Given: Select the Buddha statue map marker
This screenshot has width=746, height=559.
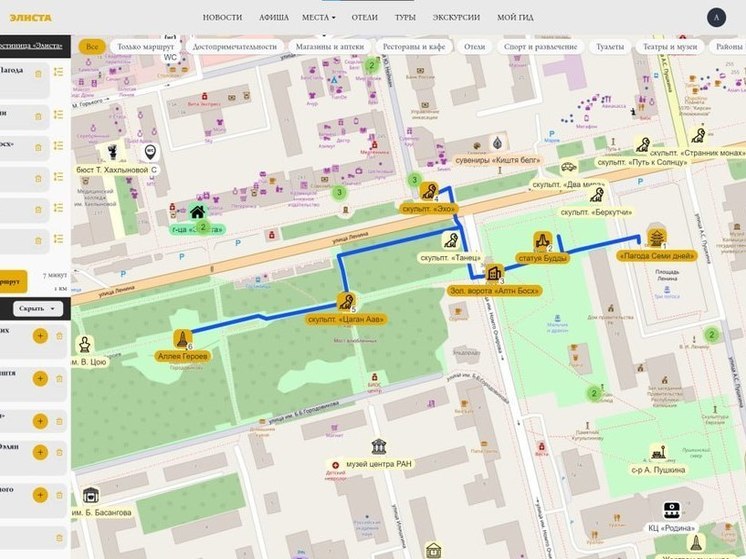Looking at the screenshot, I should tap(543, 241).
